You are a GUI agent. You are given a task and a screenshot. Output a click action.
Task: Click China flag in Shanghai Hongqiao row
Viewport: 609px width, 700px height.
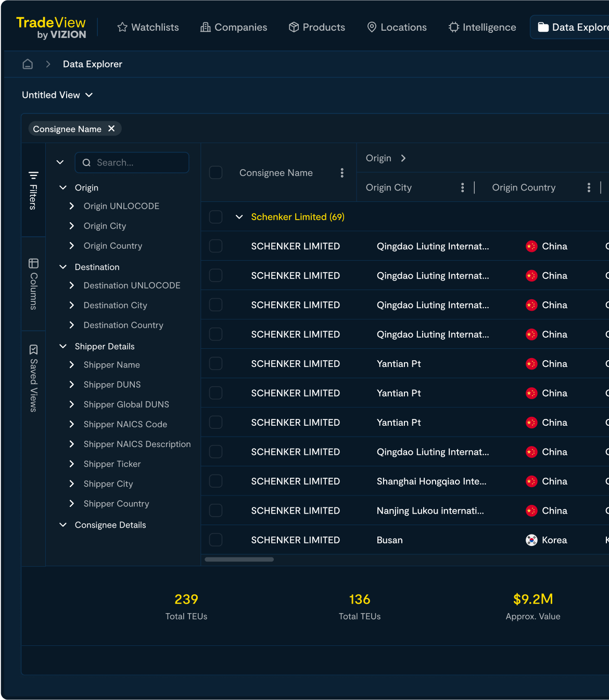(x=531, y=481)
